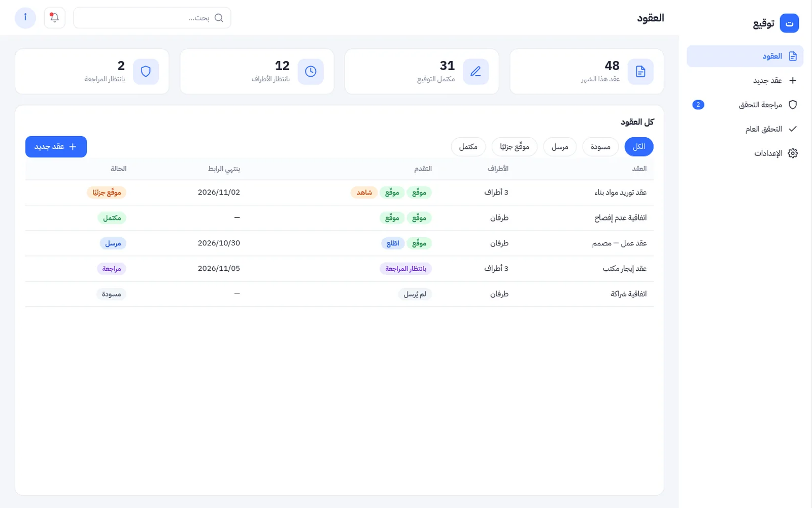Click the pen icon on مكتمل التوقيع card

pyautogui.click(x=476, y=72)
